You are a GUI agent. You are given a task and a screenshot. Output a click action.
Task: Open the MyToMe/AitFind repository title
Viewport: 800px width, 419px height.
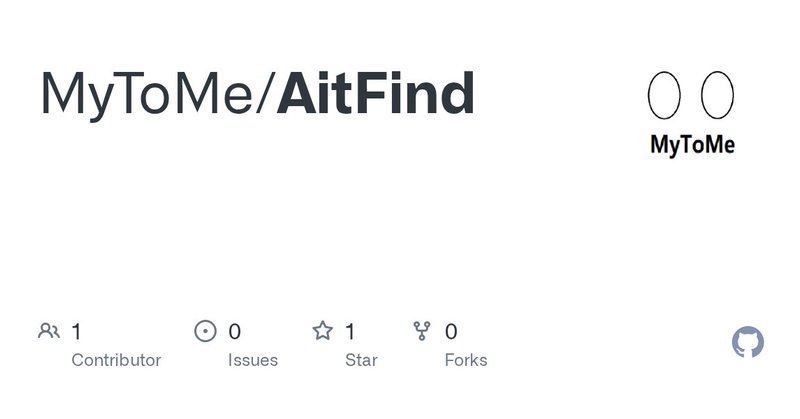[x=257, y=95]
